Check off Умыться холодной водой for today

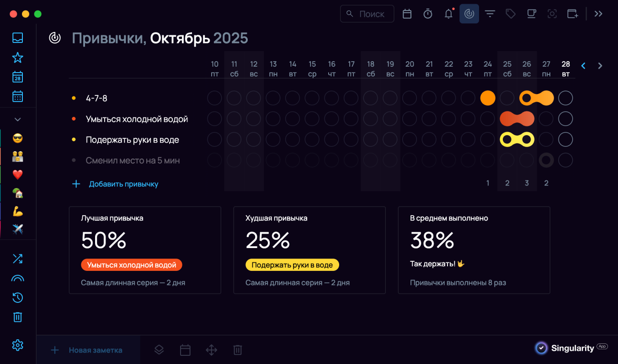(x=565, y=119)
